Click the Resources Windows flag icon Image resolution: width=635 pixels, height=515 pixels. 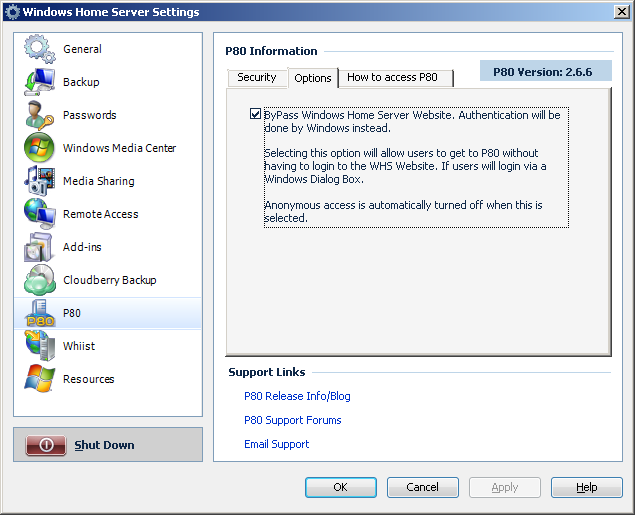(39, 379)
